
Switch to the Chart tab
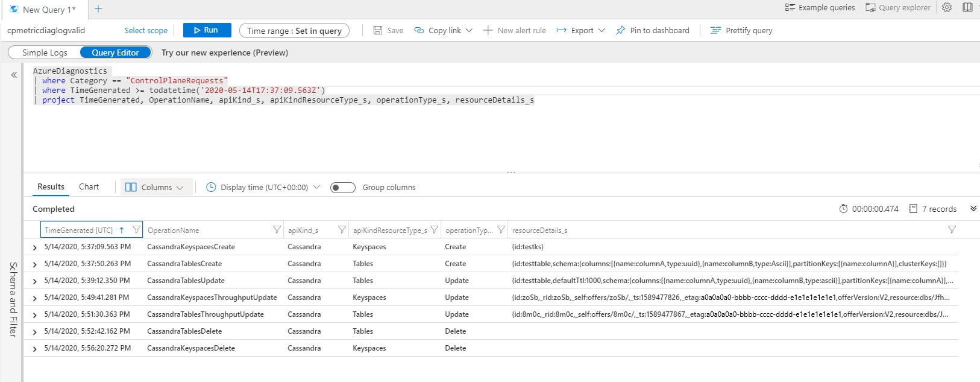[x=89, y=186]
